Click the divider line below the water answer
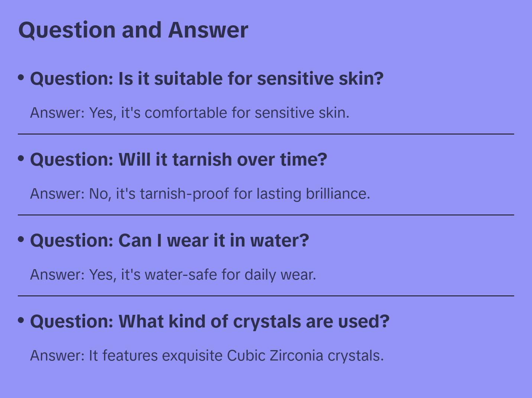 [x=266, y=296]
